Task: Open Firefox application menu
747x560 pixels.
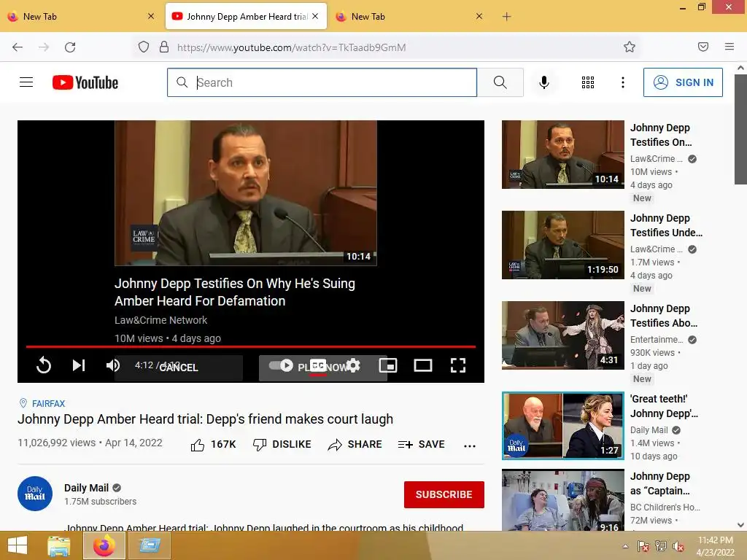Action: pos(729,47)
